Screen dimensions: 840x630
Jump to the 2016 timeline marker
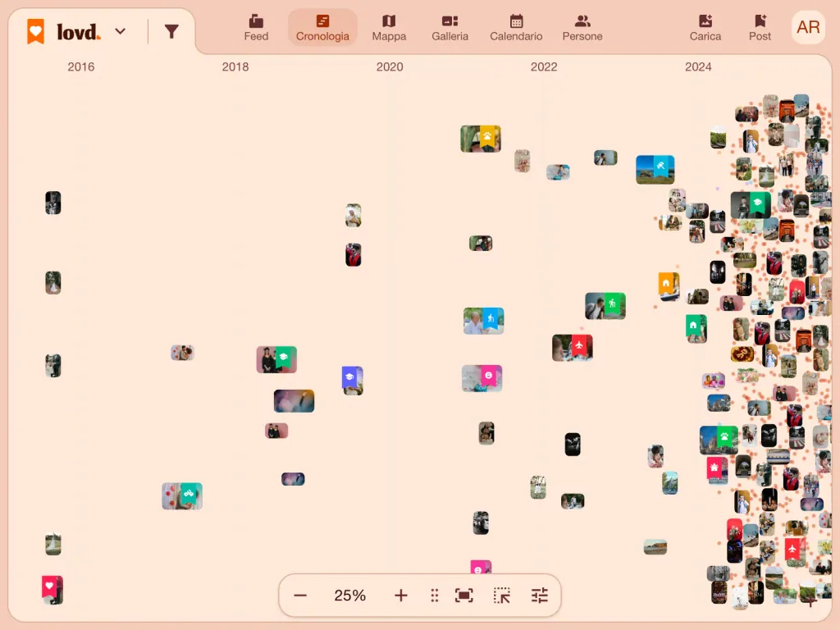[81, 67]
